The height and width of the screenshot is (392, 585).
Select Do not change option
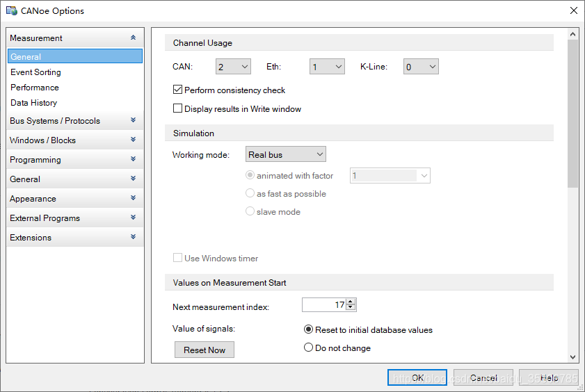[308, 348]
